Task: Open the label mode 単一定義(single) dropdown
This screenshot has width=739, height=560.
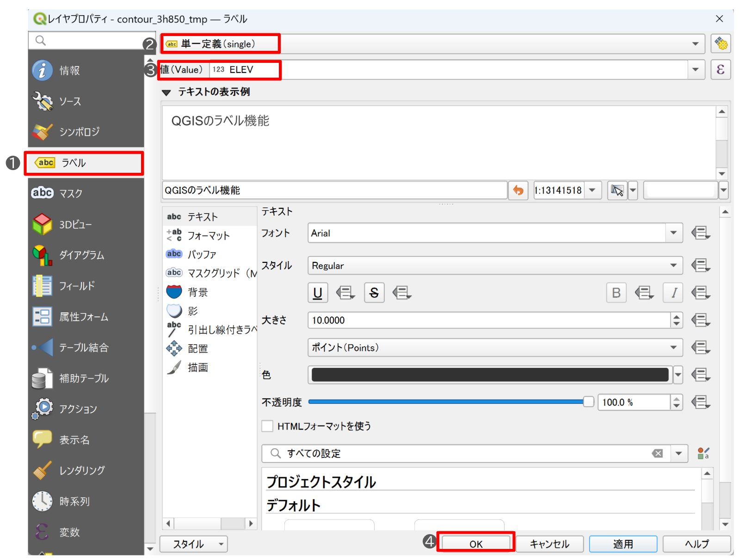Action: tap(432, 44)
